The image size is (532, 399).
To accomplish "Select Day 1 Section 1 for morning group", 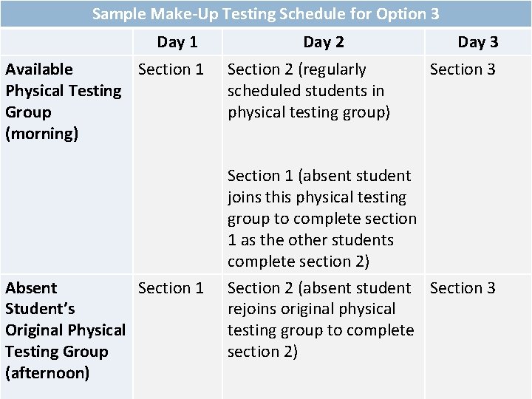I will [171, 69].
